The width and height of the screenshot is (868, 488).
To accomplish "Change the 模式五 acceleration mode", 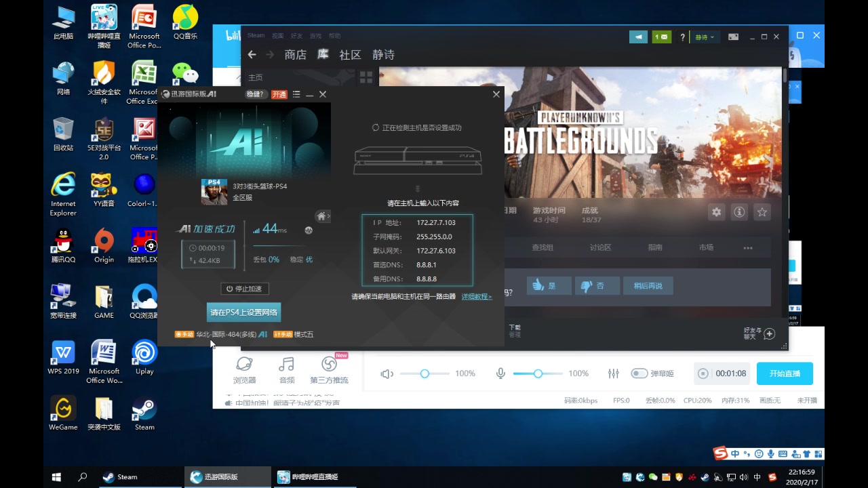I will pos(304,334).
